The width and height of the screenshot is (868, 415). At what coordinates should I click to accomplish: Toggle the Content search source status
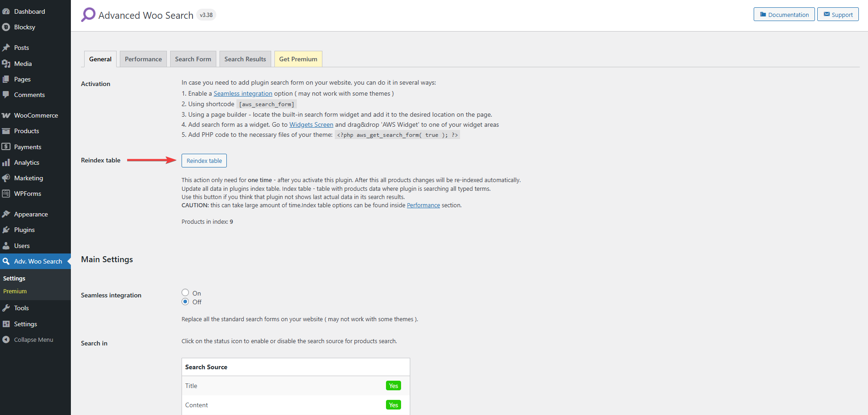point(393,405)
